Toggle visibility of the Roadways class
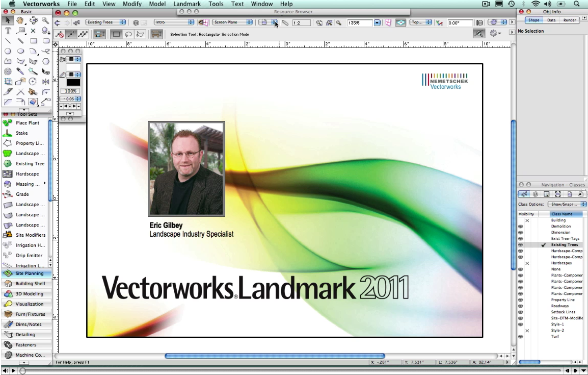The height and width of the screenshot is (375, 588). [x=521, y=306]
